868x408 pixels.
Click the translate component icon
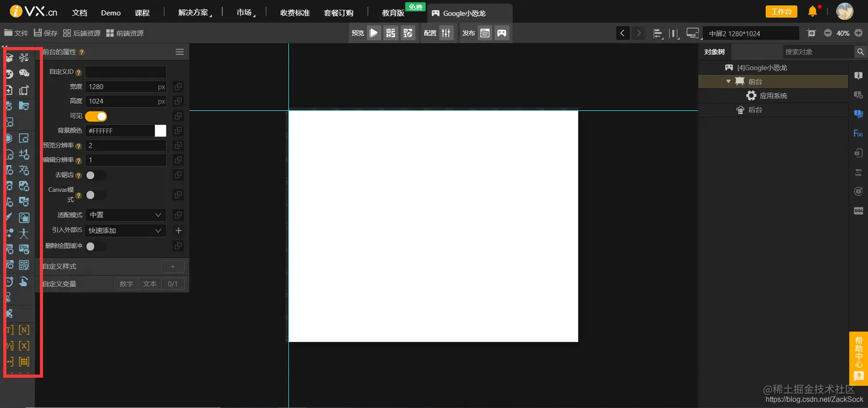24,170
